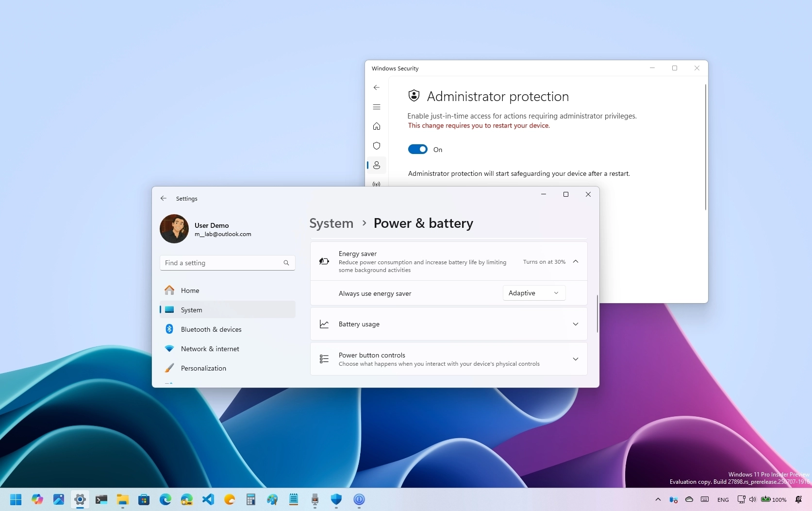This screenshot has height=511, width=812.
Task: Click blue tray icon with red badge
Action: 674,499
